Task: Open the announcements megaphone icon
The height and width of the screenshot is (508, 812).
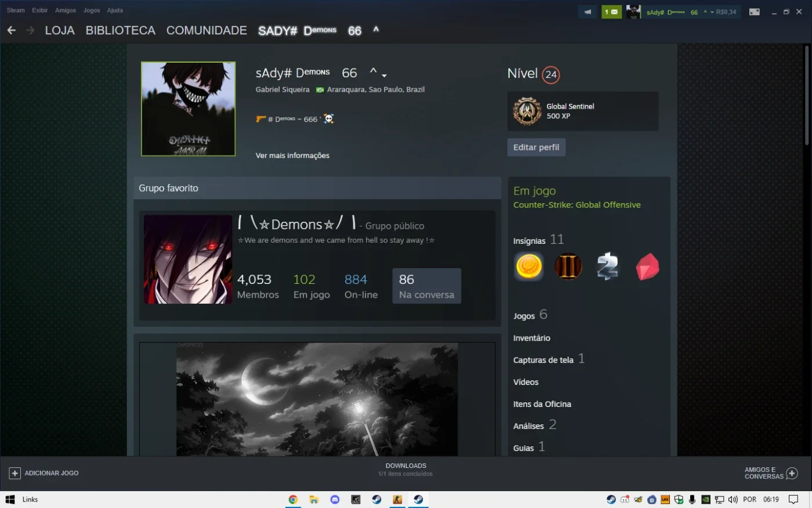Action: point(588,12)
